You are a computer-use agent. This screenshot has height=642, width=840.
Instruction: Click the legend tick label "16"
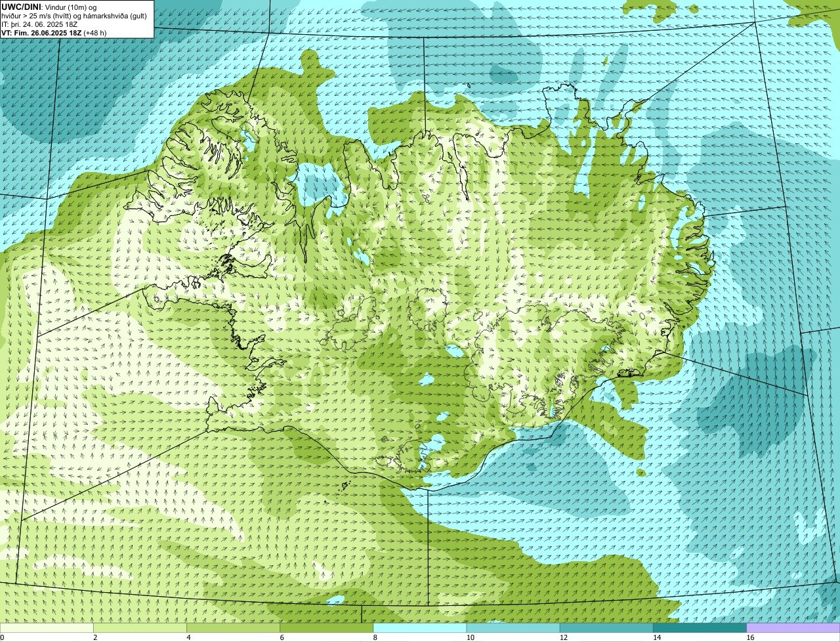tap(750, 637)
